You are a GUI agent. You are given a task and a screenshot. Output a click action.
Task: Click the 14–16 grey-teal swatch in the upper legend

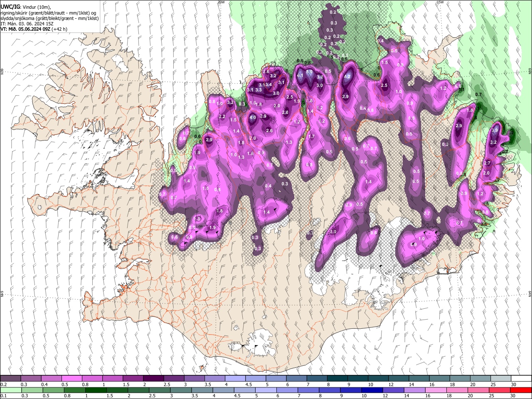[419, 378]
